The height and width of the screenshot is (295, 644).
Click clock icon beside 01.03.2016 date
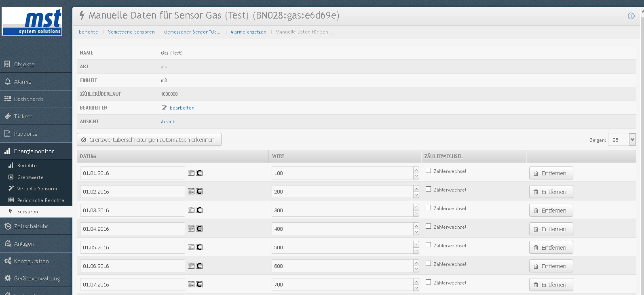click(x=199, y=210)
